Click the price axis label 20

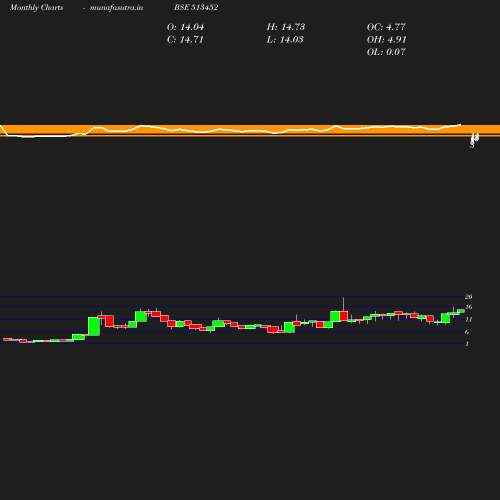tap(468, 297)
